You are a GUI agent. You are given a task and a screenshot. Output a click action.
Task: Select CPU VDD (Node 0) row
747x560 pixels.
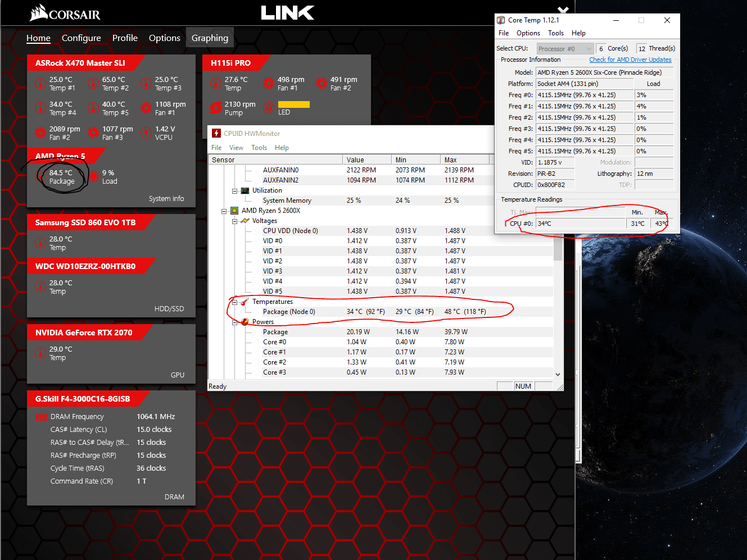point(381,231)
